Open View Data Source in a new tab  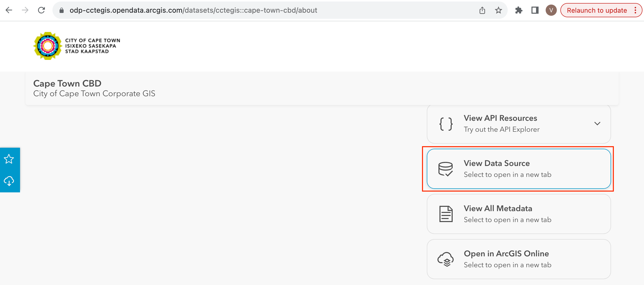[519, 169]
